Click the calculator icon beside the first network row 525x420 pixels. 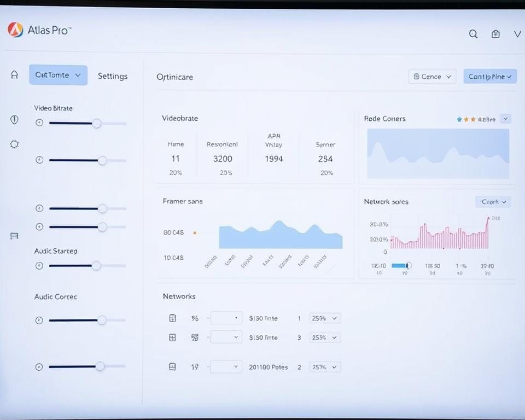click(173, 317)
